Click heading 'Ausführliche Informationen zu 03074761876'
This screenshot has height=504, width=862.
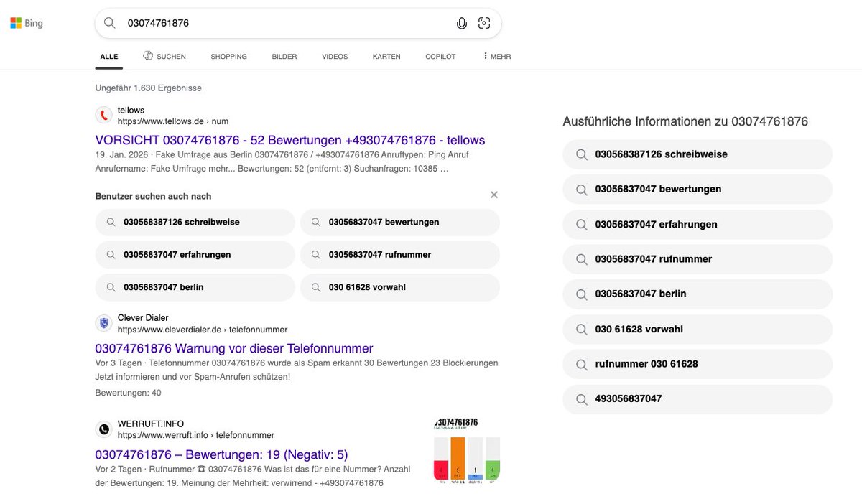(x=685, y=121)
